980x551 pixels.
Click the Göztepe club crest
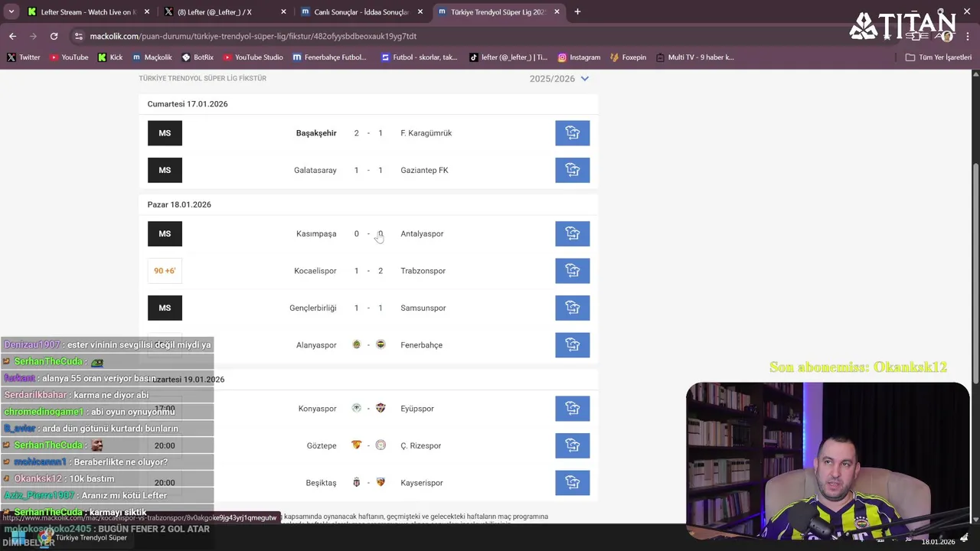[x=356, y=445]
